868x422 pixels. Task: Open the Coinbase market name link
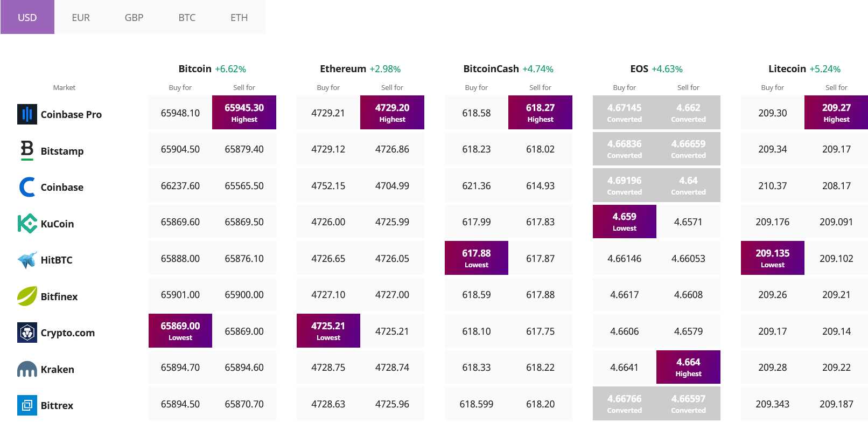click(x=62, y=187)
